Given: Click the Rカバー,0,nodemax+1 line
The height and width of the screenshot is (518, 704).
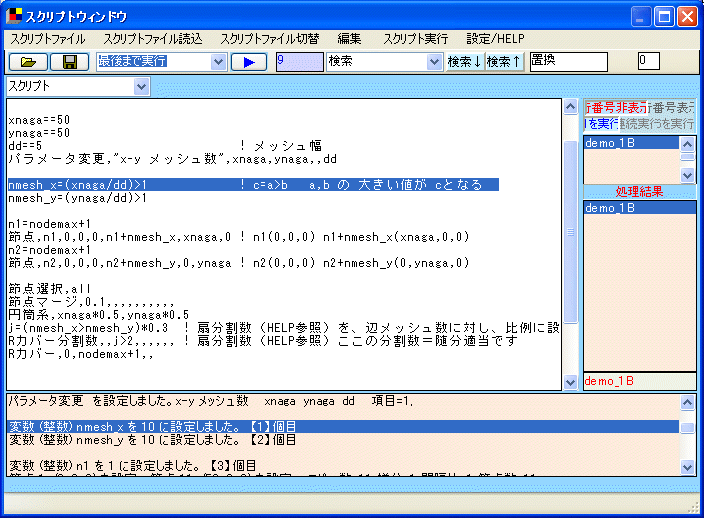Looking at the screenshot, I should (81, 354).
